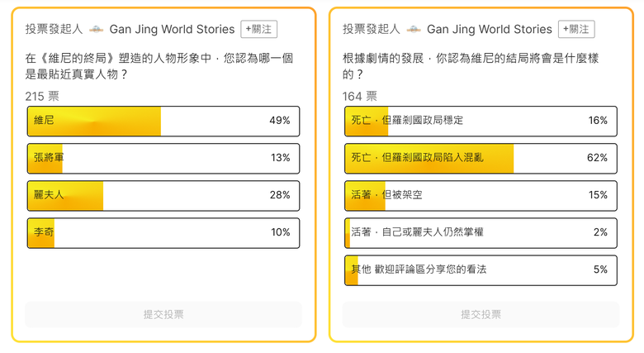Submit the vote with 提交投票 in the right poll

[481, 315]
